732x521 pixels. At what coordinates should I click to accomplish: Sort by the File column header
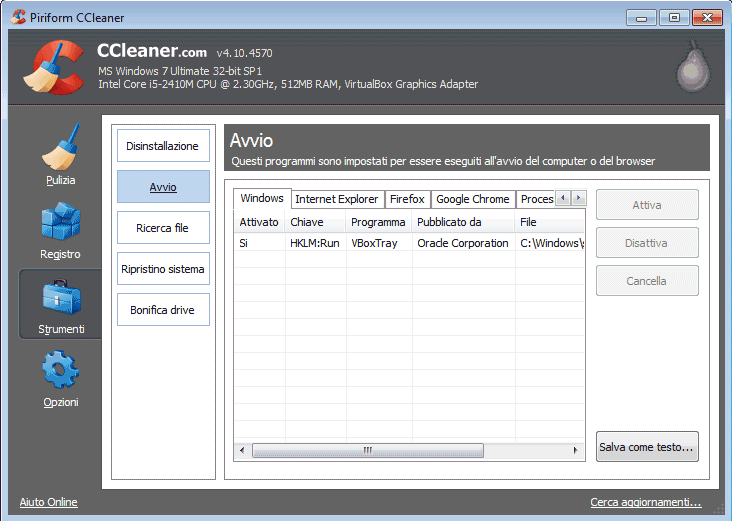click(x=549, y=222)
